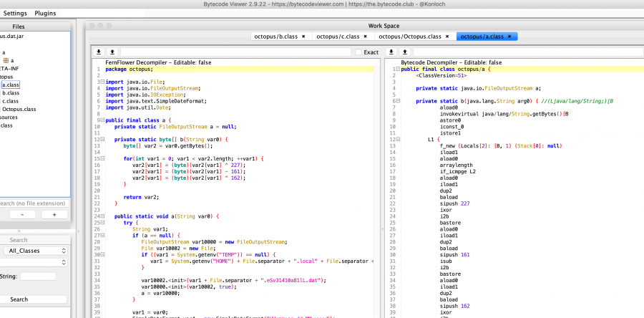Click the 'sipush 161' bytecode line

pos(454,255)
